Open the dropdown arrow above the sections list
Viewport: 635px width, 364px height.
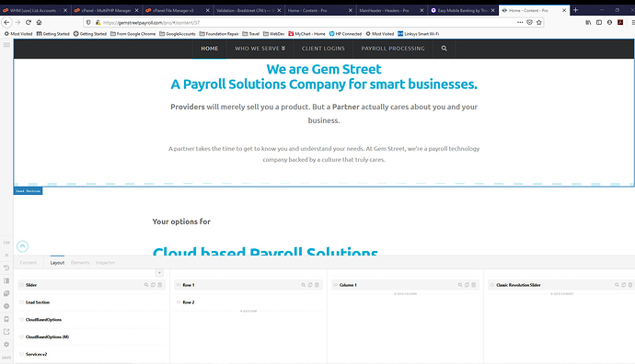159,273
